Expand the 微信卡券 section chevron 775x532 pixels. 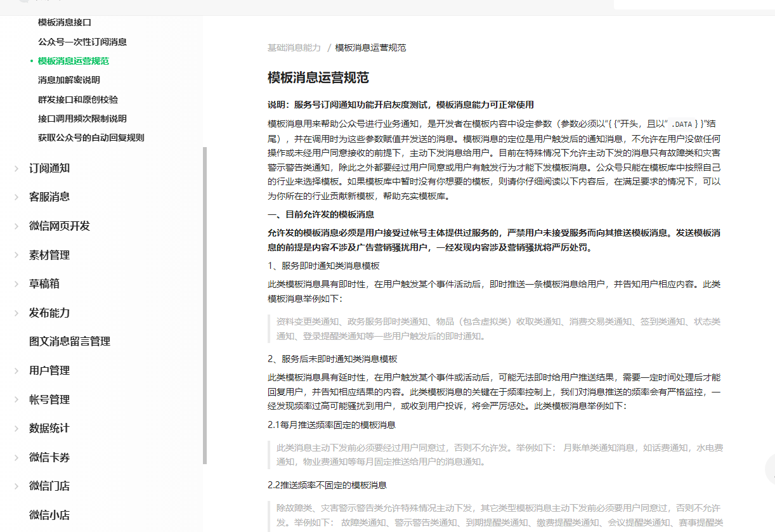pyautogui.click(x=16, y=458)
